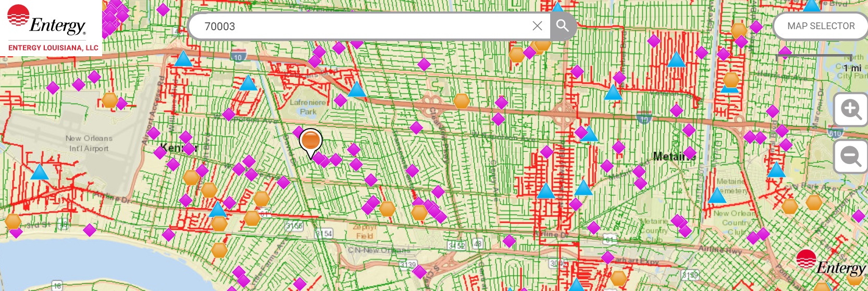The height and width of the screenshot is (291, 868).
Task: Open the magenta diamond at the scale bar's left end
Action: [785, 52]
